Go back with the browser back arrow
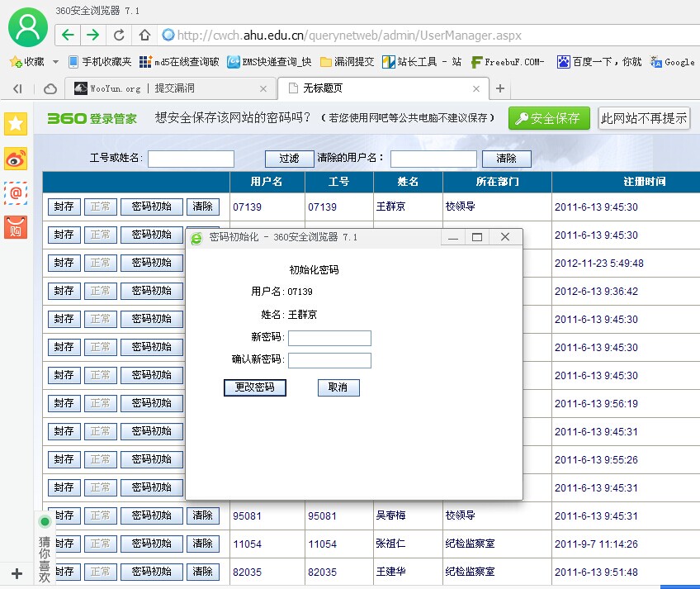The height and width of the screenshot is (589, 700). click(x=68, y=35)
